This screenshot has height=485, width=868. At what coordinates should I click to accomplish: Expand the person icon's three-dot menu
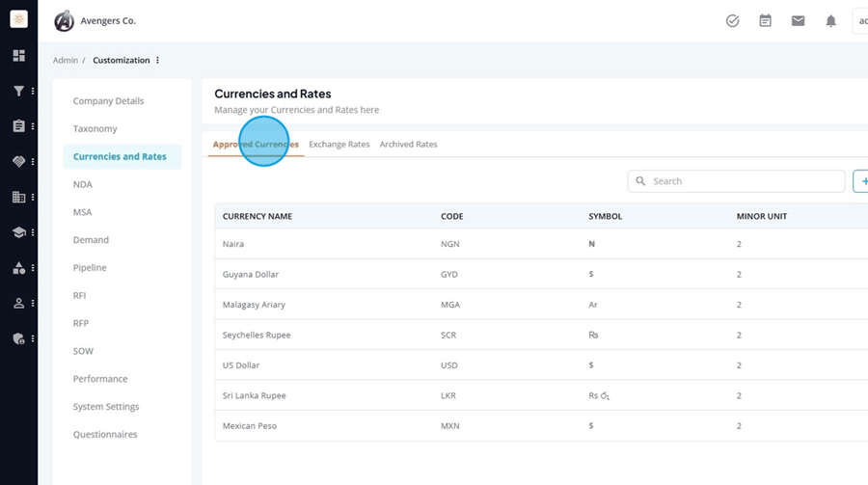pos(33,304)
